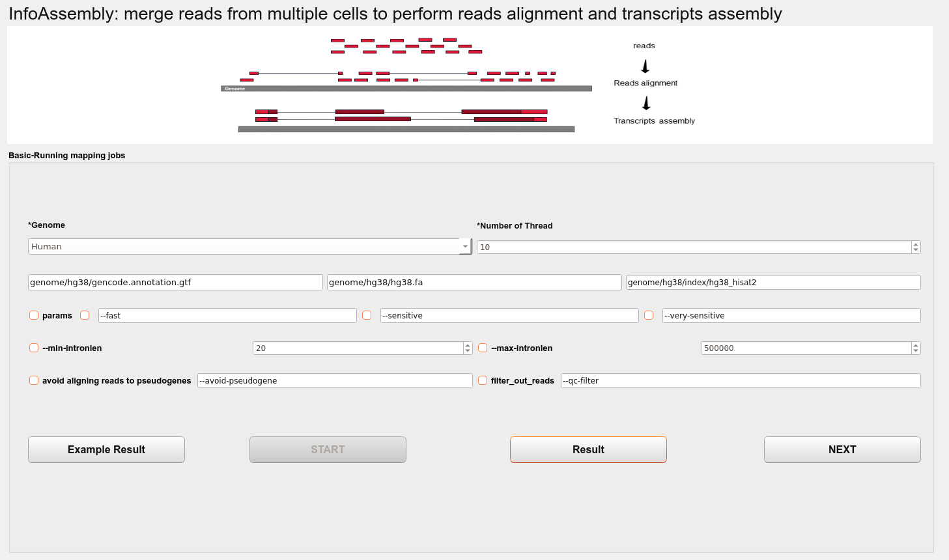Enable the --max-intronlen checkbox

(483, 348)
